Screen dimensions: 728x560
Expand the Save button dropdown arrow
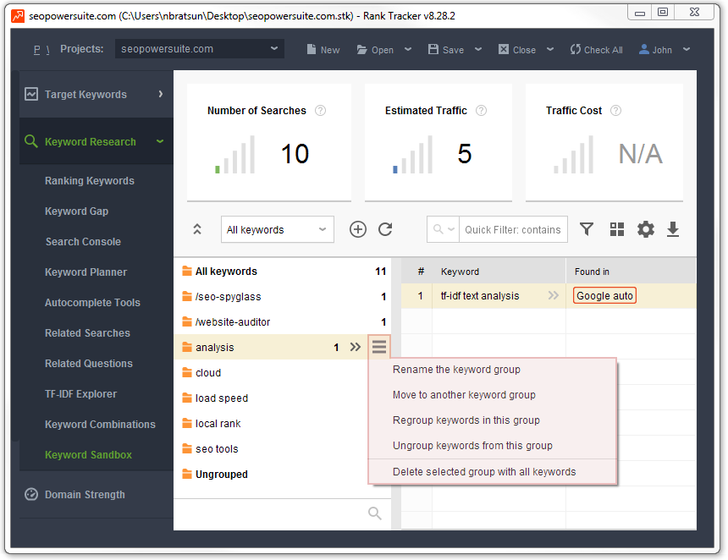478,49
